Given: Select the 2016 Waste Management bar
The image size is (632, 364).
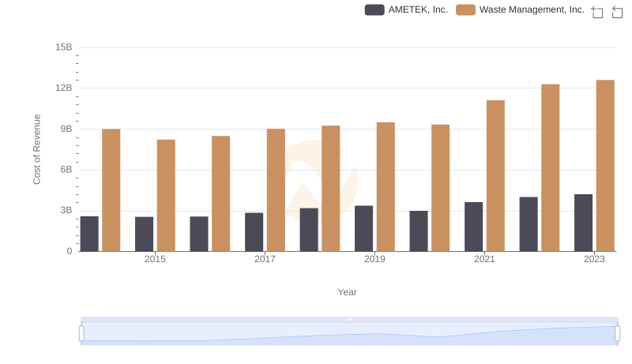Looking at the screenshot, I should click(221, 193).
